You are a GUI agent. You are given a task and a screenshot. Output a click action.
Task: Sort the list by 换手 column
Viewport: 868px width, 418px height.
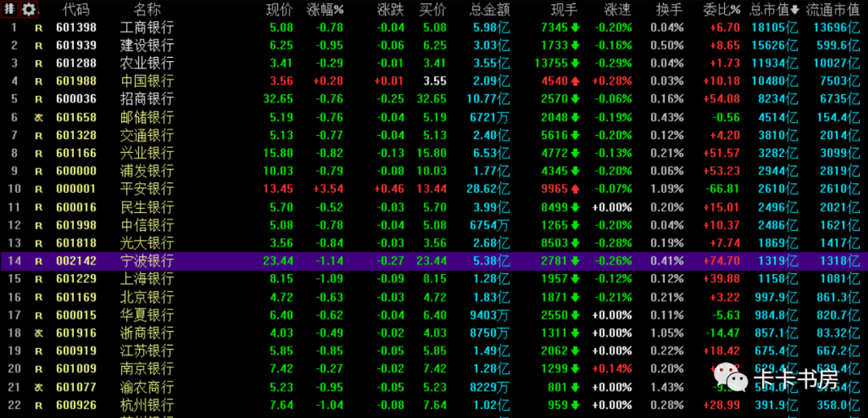click(x=669, y=10)
